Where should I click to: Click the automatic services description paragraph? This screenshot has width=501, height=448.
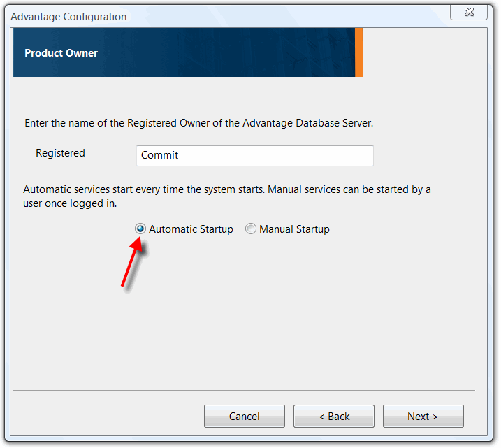tap(227, 196)
